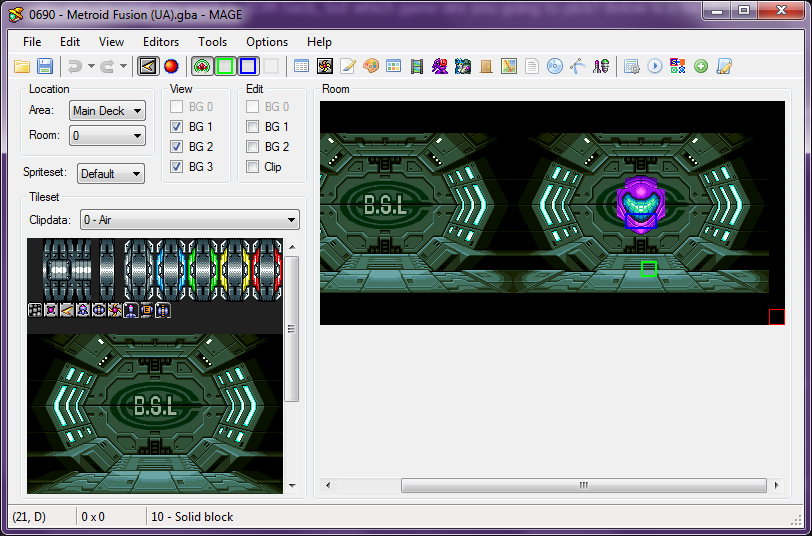Uncheck BG 2 in the View group
The image size is (812, 536).
coord(177,147)
